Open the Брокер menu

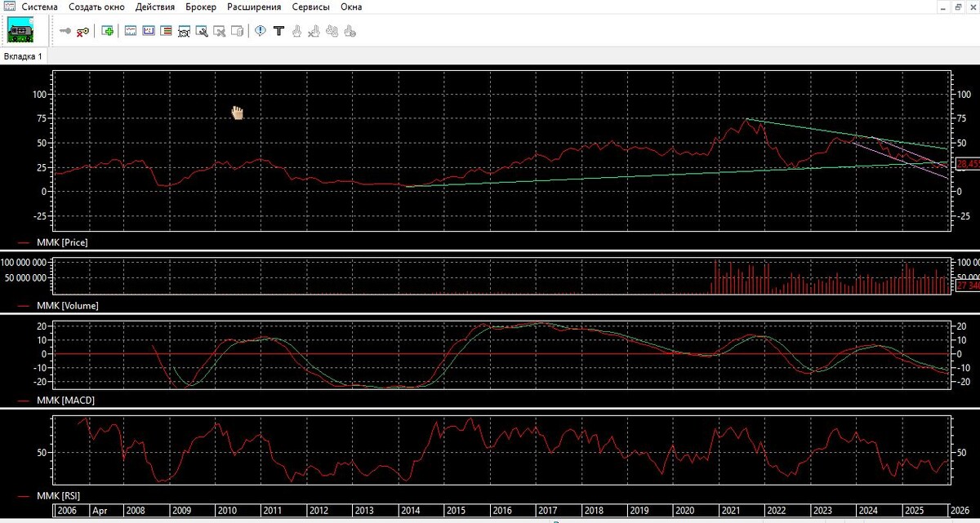201,7
